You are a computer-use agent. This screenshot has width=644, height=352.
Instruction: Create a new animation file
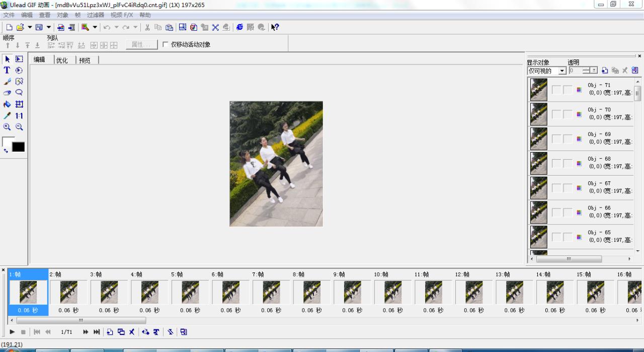[9, 27]
